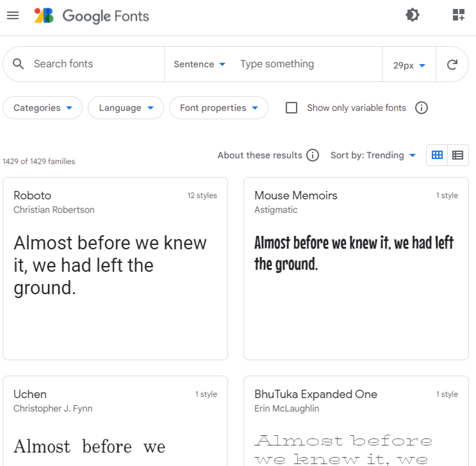Open the Sort by Trending menu
476x466 pixels.
point(373,155)
